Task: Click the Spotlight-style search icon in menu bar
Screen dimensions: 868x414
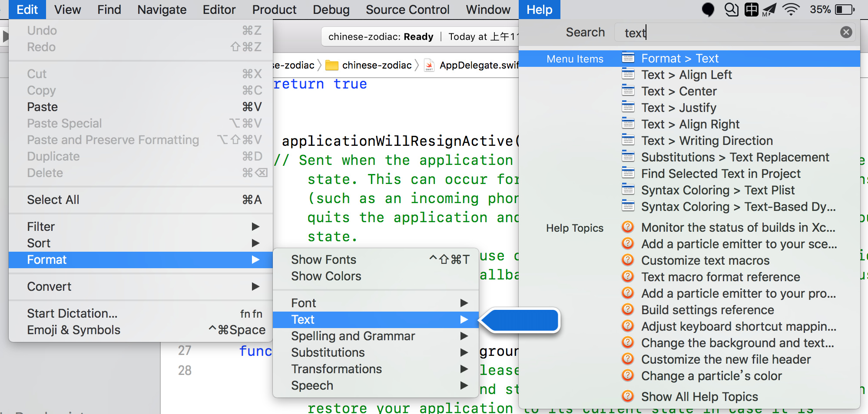Action: point(732,10)
